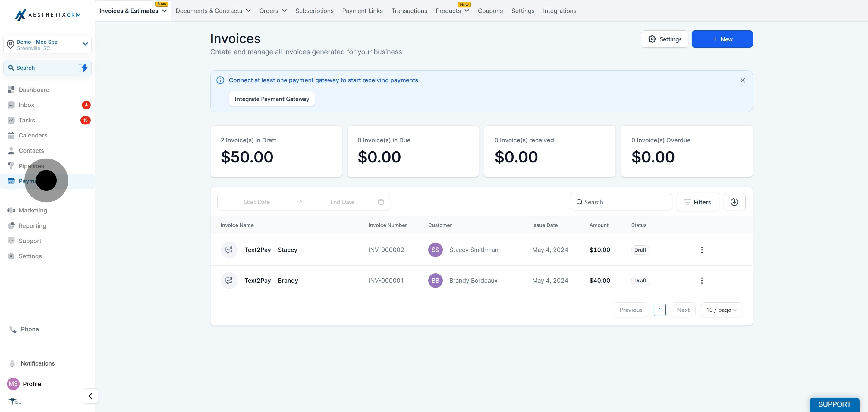This screenshot has height=412, width=868.
Task: Go to Calendars in sidebar
Action: 33,135
